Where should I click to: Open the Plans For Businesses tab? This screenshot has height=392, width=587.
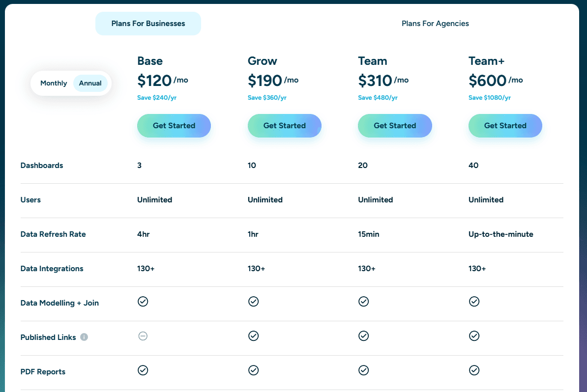tap(148, 24)
